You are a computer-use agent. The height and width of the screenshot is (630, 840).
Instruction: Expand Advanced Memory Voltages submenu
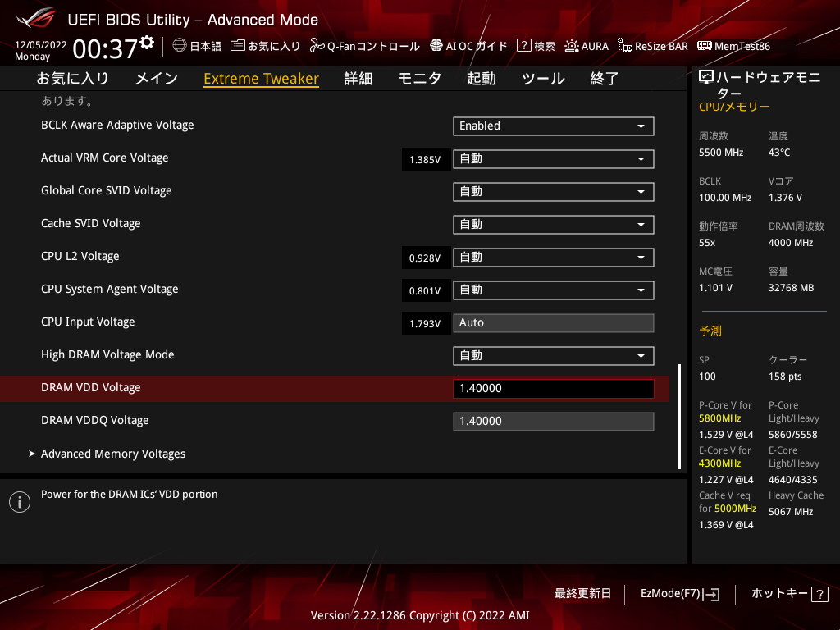coord(113,454)
